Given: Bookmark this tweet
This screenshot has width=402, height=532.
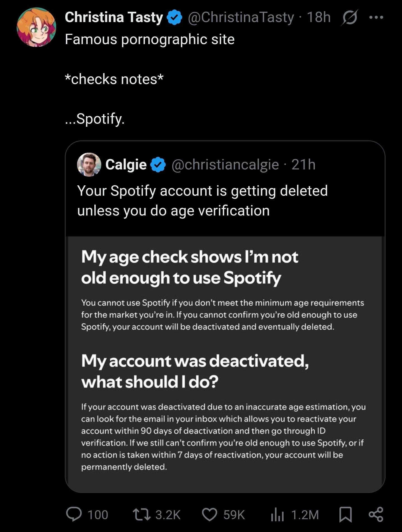Looking at the screenshot, I should (x=345, y=515).
